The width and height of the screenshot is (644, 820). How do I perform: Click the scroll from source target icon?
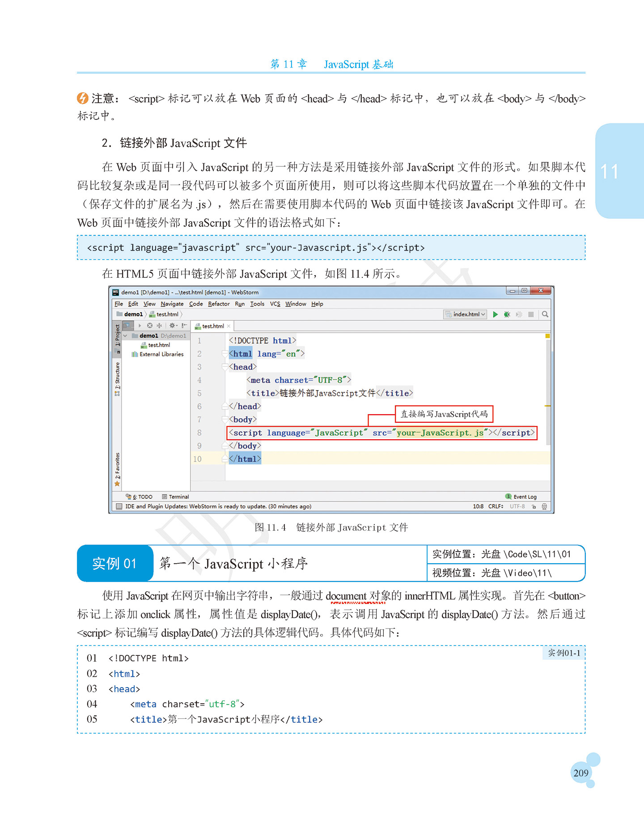pos(150,326)
